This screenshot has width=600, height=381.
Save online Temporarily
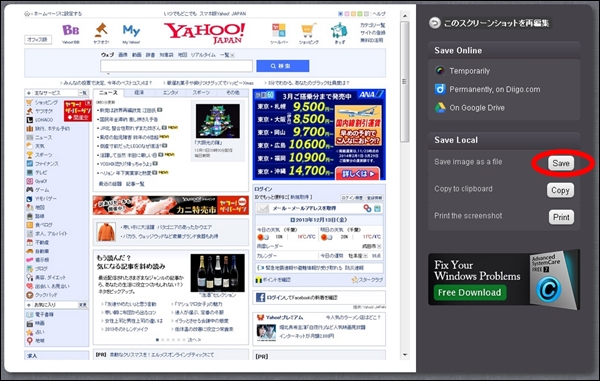coord(469,71)
